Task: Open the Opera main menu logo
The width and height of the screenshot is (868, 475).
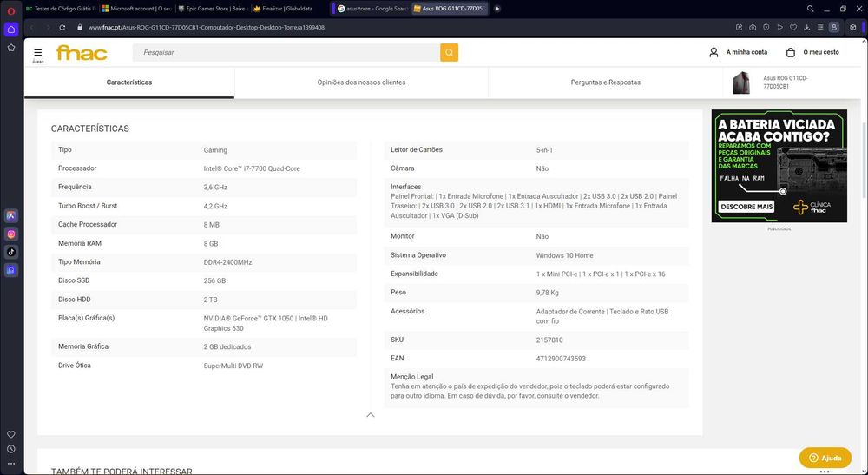Action: click(11, 10)
